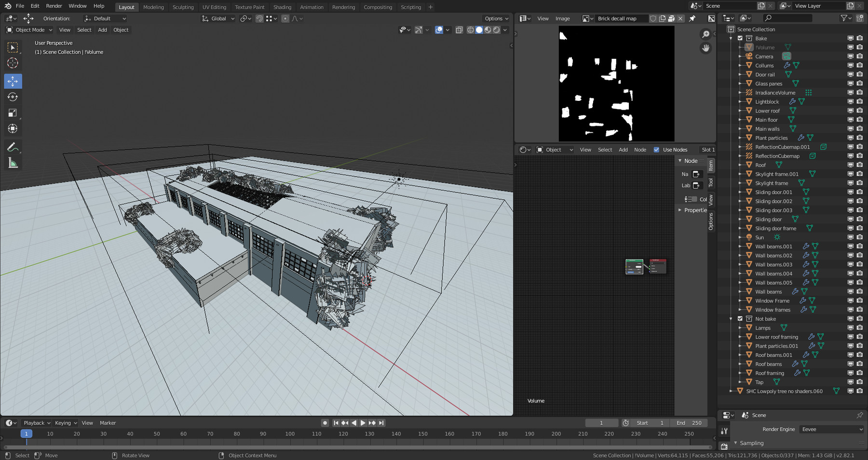The height and width of the screenshot is (460, 868).
Task: Collapse the Not bake collection
Action: click(x=731, y=319)
